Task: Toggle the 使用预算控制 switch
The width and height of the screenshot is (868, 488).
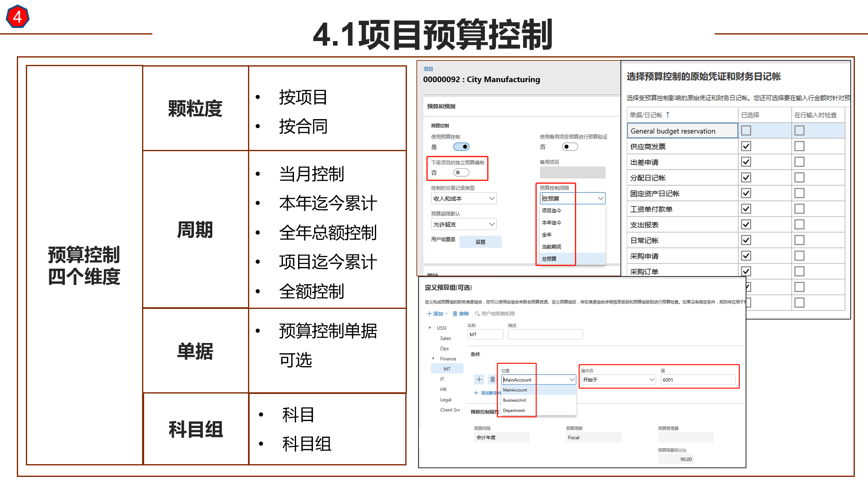Action: click(x=461, y=147)
